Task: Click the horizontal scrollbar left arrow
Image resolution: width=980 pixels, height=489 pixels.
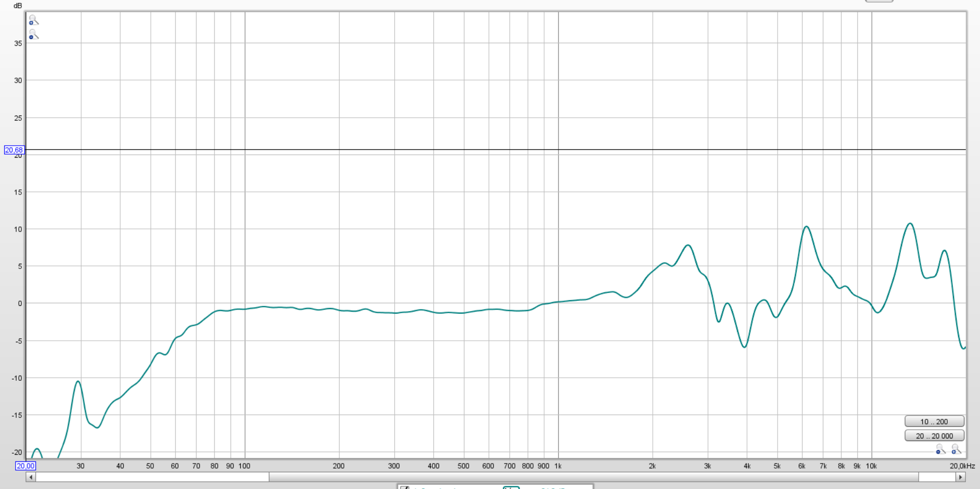Action: pos(31,477)
